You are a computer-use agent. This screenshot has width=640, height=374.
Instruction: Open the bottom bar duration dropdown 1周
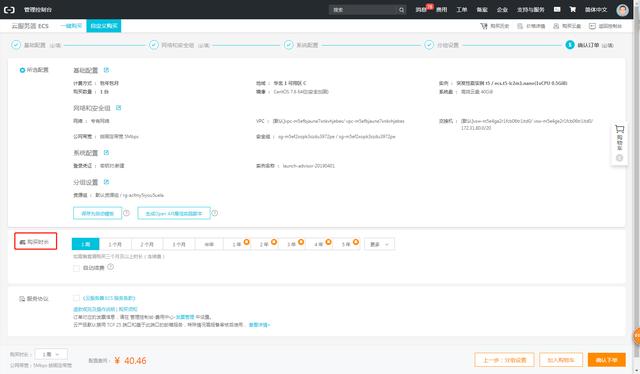click(51, 354)
